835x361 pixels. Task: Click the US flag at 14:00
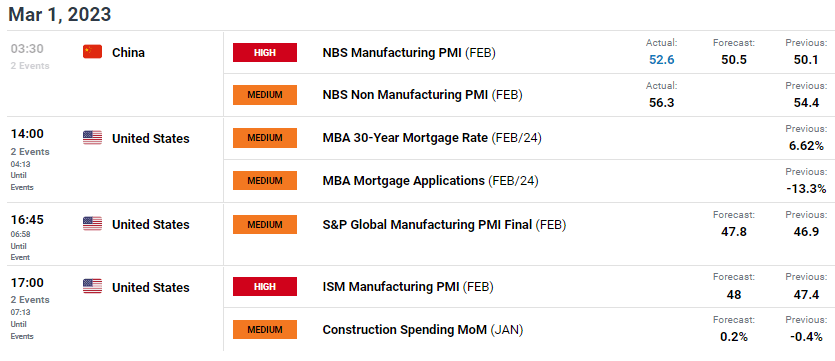tap(92, 138)
